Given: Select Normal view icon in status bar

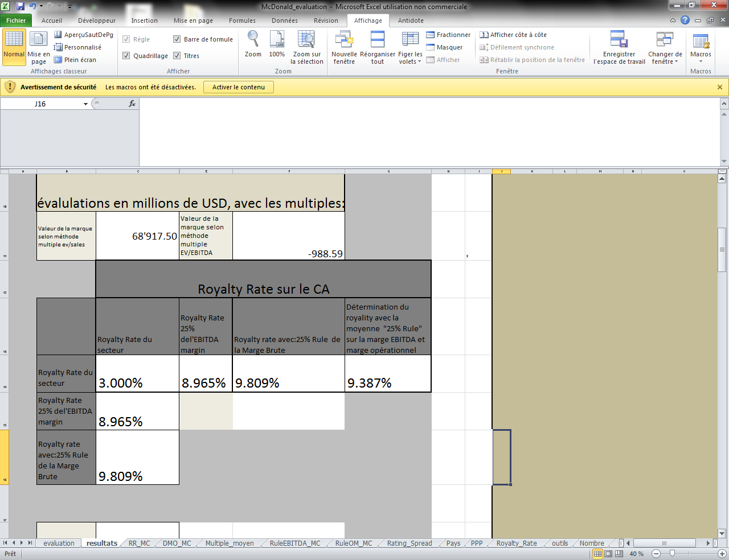Looking at the screenshot, I should pyautogui.click(x=597, y=553).
